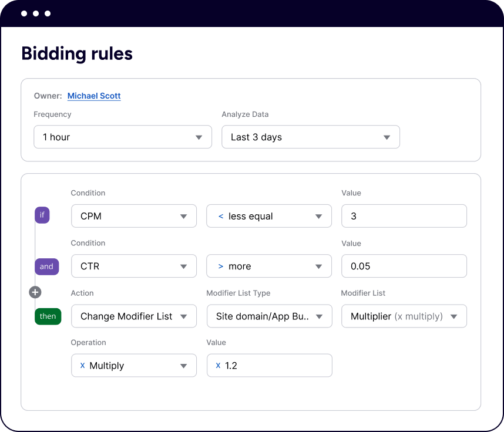Image resolution: width=504 pixels, height=432 pixels.
Task: Click the value field containing 3
Action: click(404, 216)
